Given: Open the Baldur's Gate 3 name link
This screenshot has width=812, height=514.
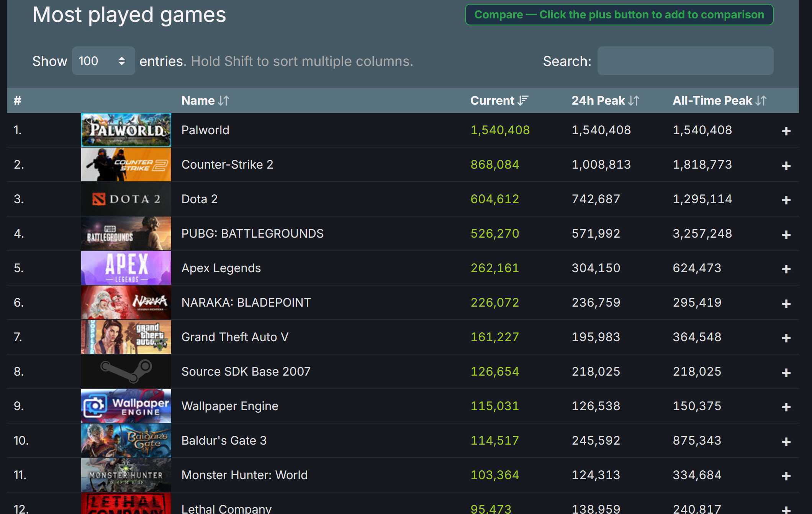Looking at the screenshot, I should (224, 440).
